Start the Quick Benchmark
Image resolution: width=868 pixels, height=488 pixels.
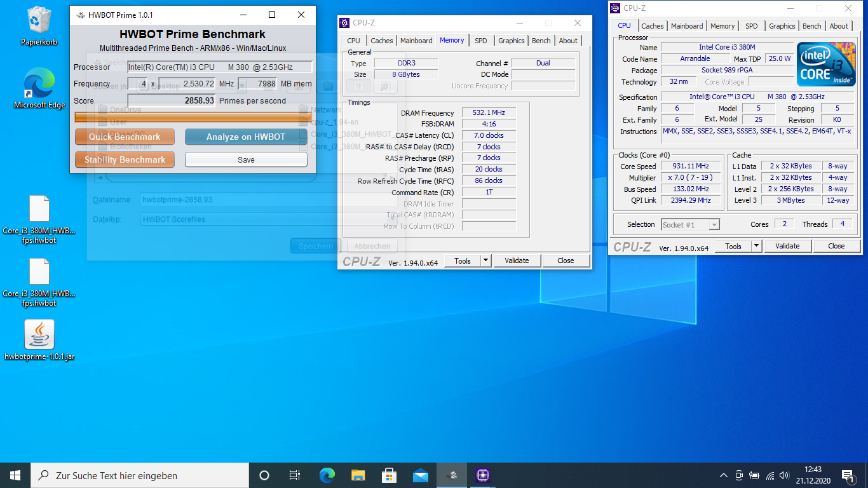point(125,137)
